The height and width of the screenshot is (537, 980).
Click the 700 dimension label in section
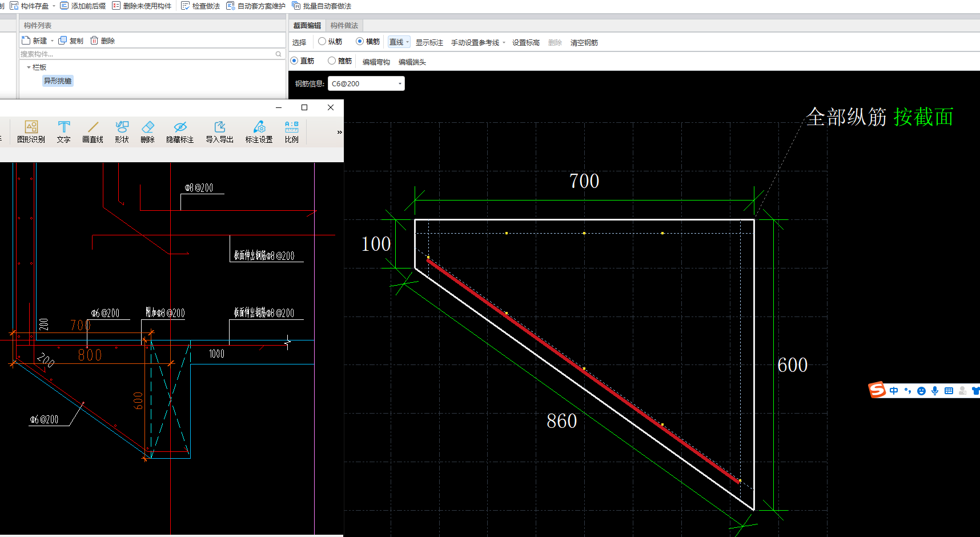click(584, 181)
